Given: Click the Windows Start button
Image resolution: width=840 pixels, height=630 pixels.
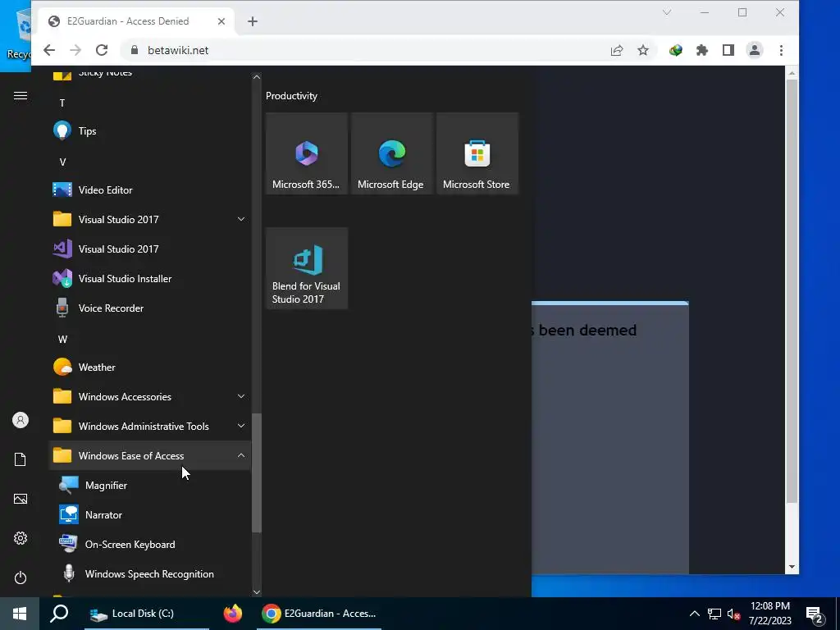Looking at the screenshot, I should (20, 614).
